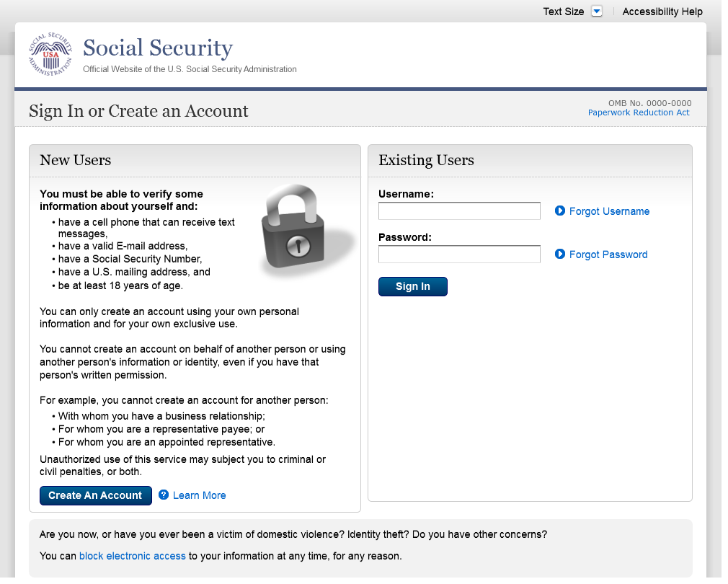Focus the Password input box
The height and width of the screenshot is (584, 728).
459,255
